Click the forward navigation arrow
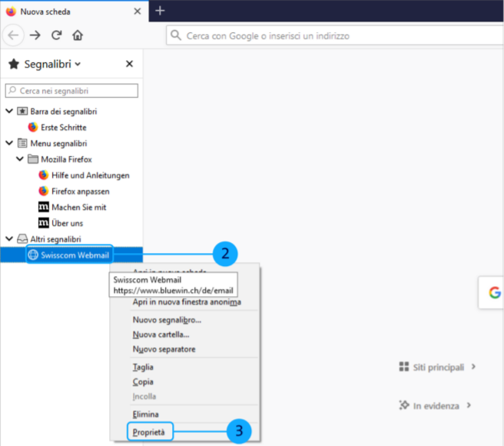 35,35
